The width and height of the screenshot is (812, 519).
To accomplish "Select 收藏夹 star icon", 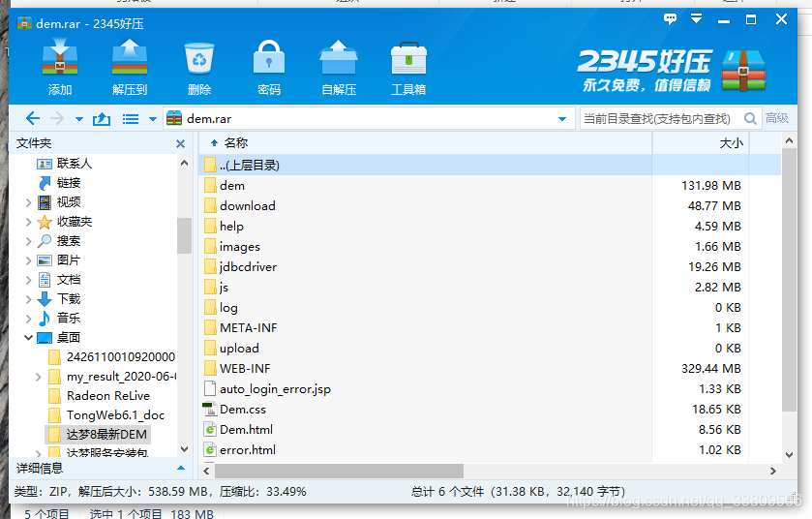I will point(45,222).
